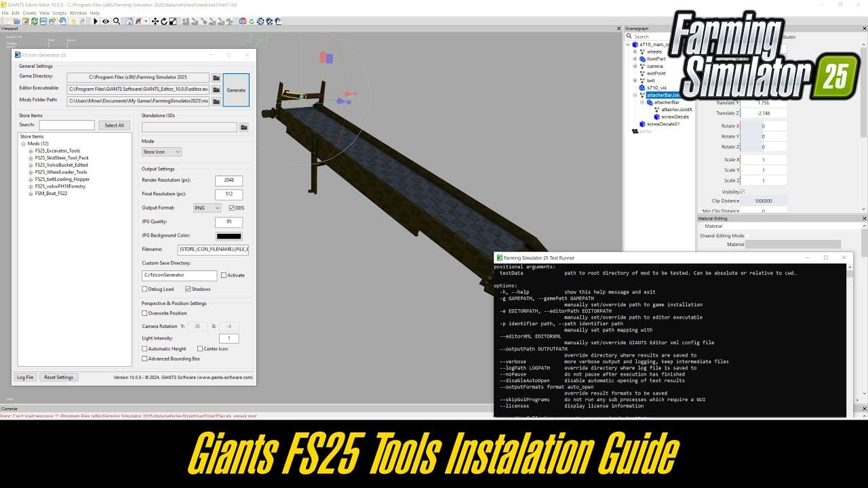
Task: Toggle the Visibility checkbox in Attributes
Action: tap(742, 192)
